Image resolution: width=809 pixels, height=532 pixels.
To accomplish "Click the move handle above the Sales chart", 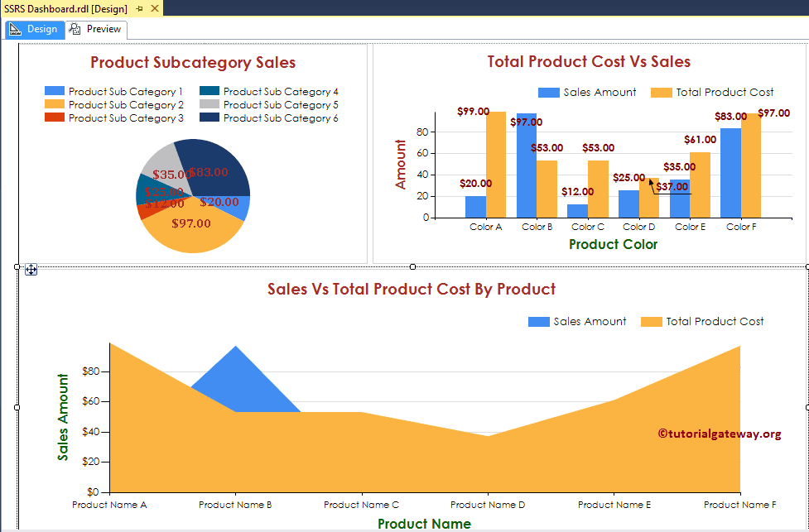I will [32, 271].
